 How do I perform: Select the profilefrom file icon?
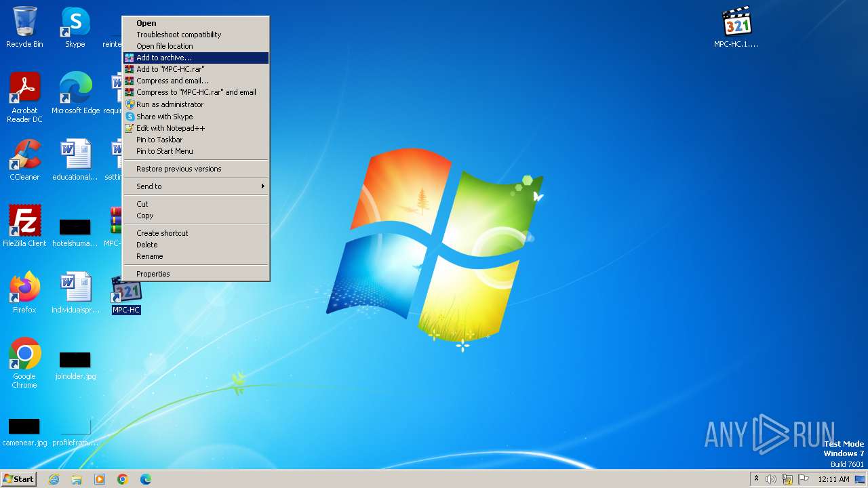coord(75,431)
